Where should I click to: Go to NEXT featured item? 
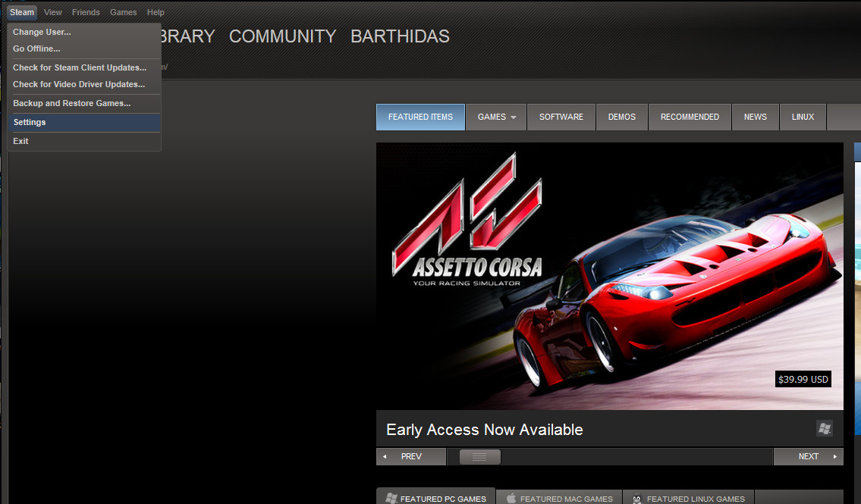(809, 456)
